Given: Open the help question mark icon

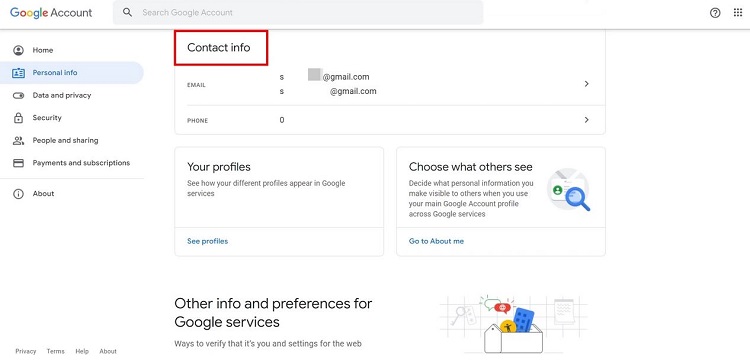Looking at the screenshot, I should tap(715, 13).
